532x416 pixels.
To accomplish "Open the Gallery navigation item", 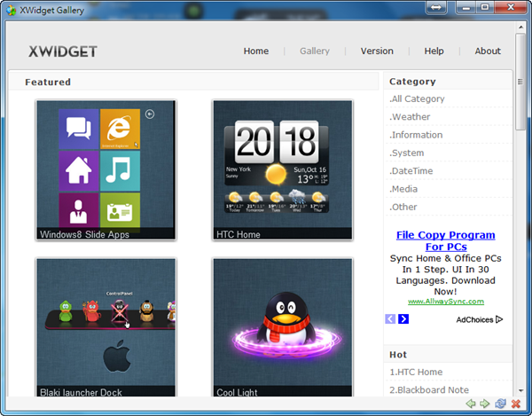I will coord(315,51).
